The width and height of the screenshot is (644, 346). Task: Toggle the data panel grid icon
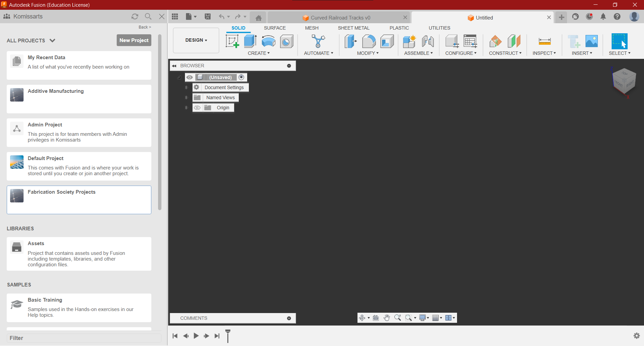tap(175, 16)
